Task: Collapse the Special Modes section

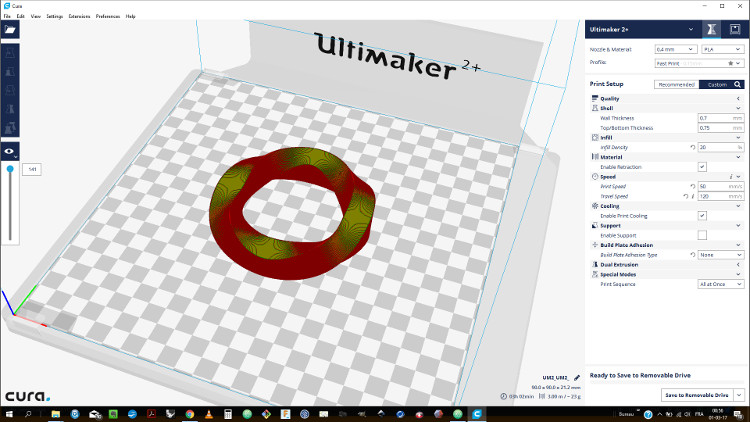Action: [666, 275]
